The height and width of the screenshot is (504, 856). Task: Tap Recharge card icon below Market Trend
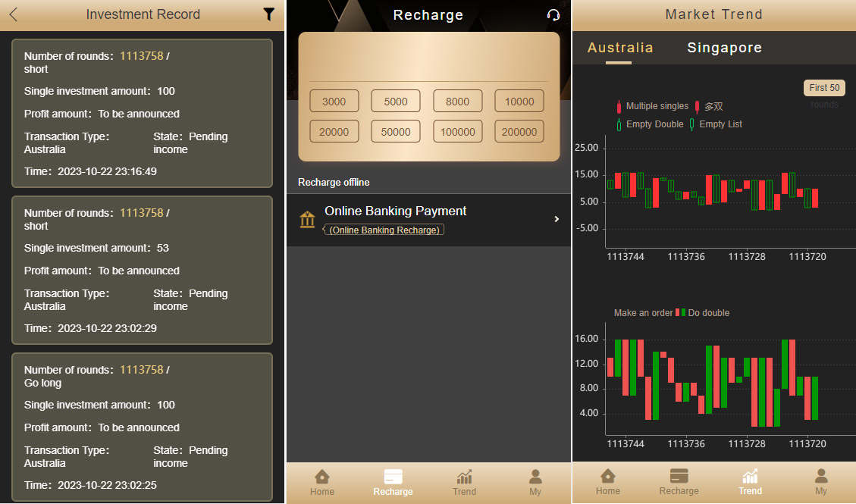point(679,481)
